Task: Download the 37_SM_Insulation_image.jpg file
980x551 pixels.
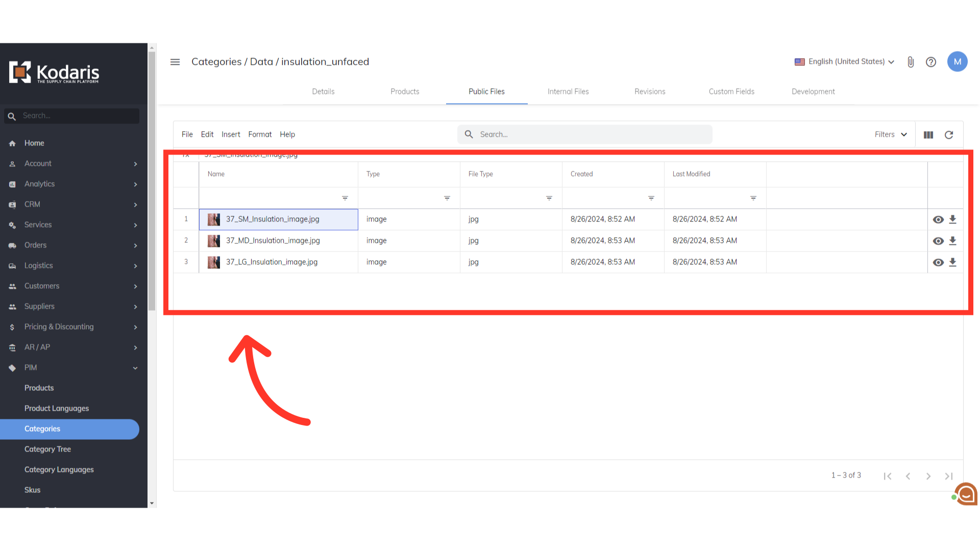Action: [952, 219]
